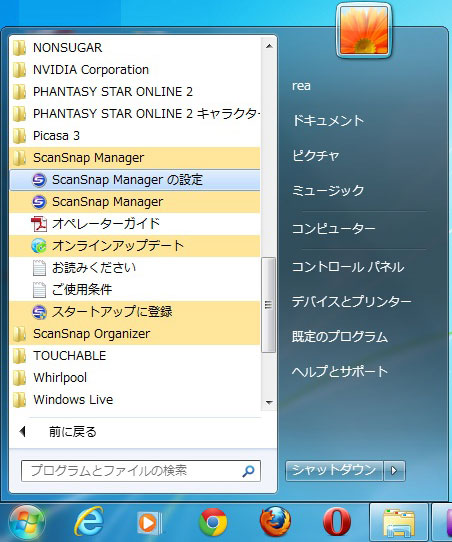The height and width of the screenshot is (542, 452).
Task: Click the Windows Start orb
Action: [27, 523]
